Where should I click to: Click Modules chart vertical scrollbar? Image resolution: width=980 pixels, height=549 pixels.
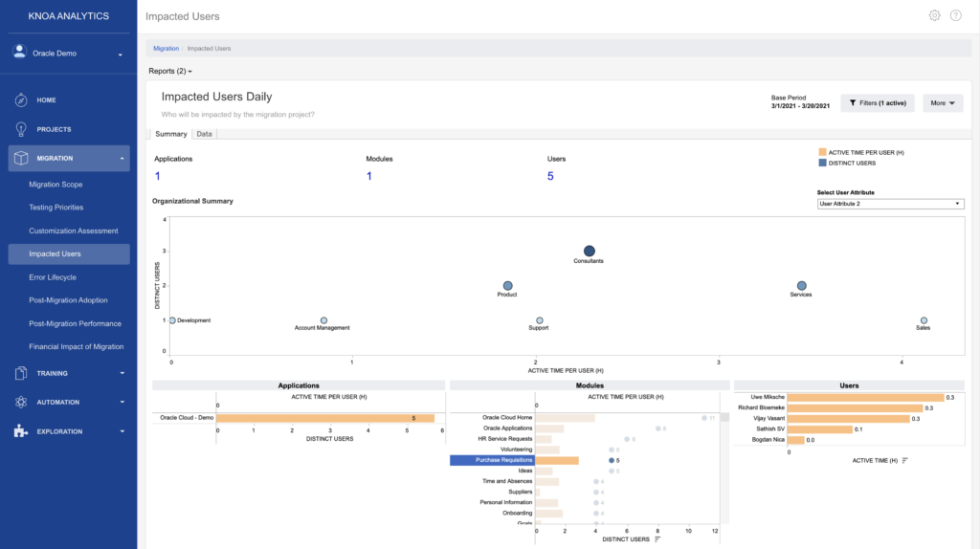pos(725,467)
